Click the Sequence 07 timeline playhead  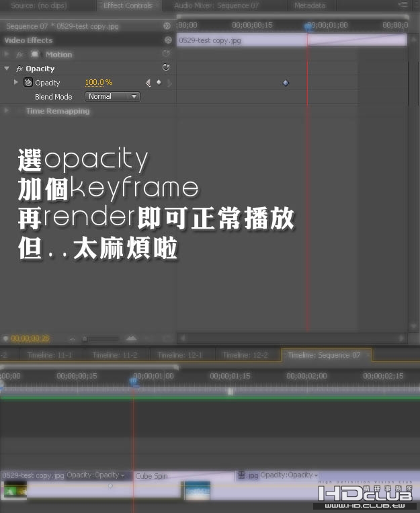pyautogui.click(x=134, y=381)
